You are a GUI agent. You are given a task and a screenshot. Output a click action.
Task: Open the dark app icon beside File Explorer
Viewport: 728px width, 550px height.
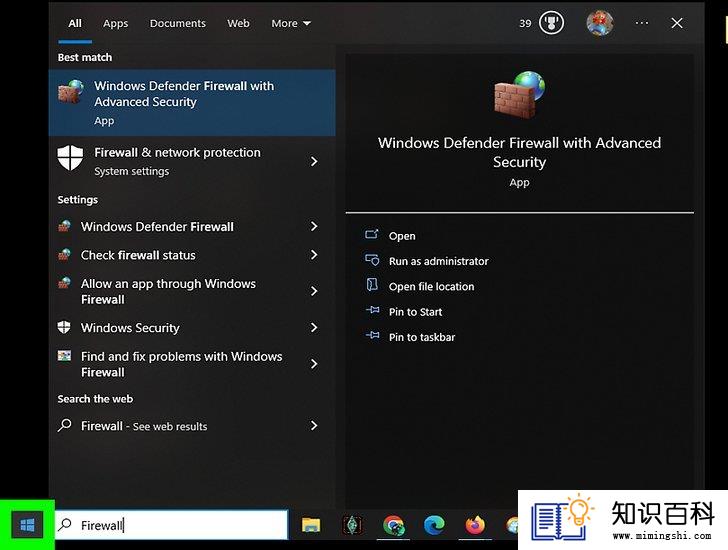pos(352,525)
